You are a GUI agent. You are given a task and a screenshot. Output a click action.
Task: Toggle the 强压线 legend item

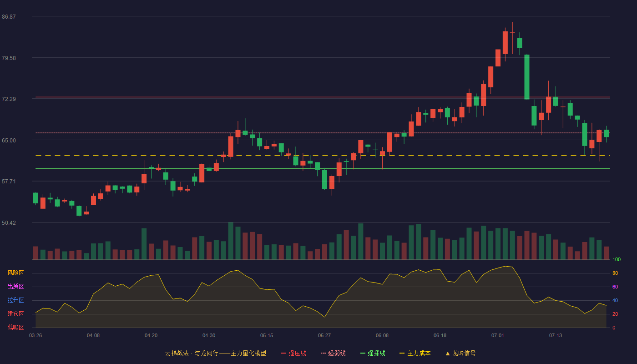pos(293,353)
